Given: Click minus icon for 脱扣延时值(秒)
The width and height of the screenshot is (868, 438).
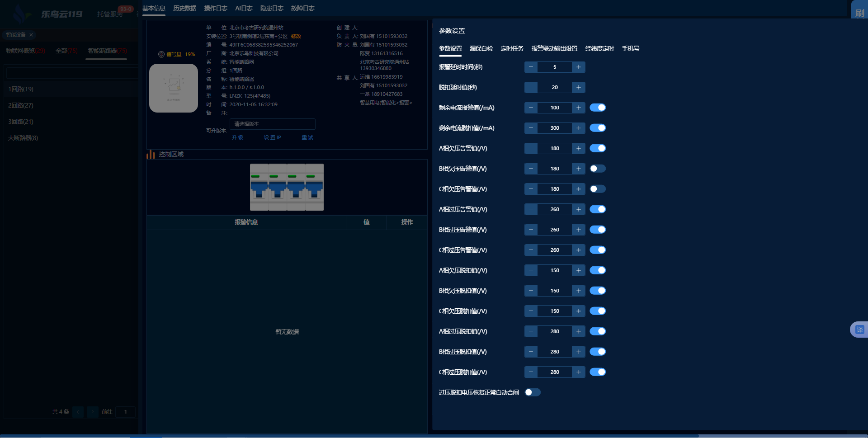Looking at the screenshot, I should tap(531, 88).
